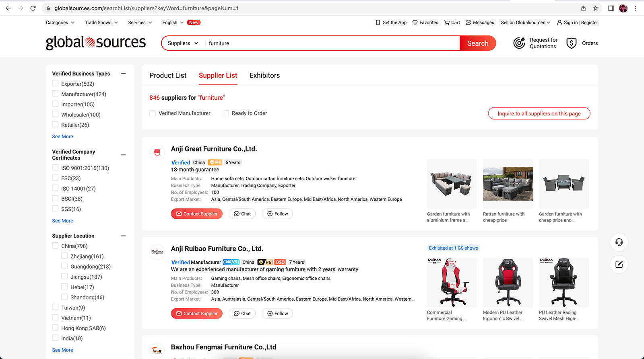
Task: Open Anji Ruibao Furniture Co., Ltd. link
Action: [217, 248]
